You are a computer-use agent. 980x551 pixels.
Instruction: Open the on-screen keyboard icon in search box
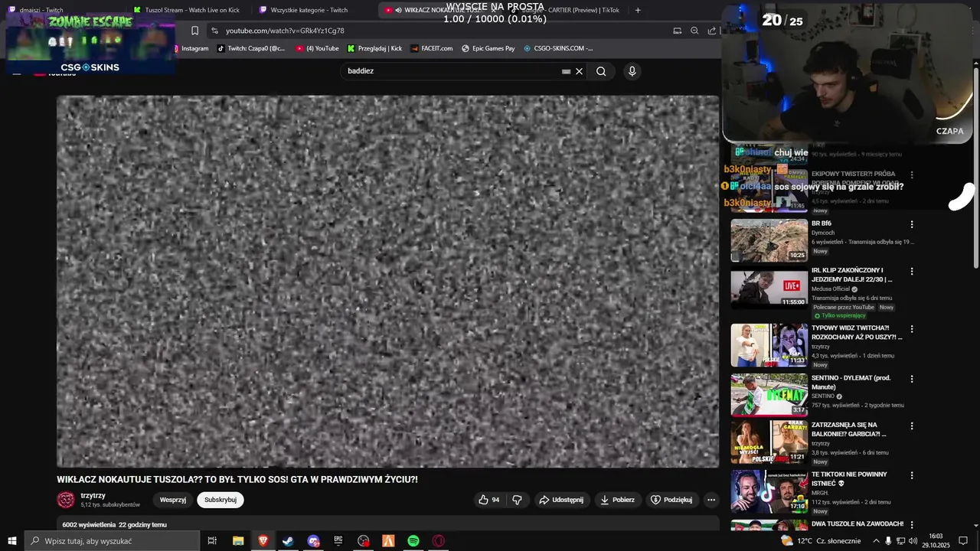[566, 71]
